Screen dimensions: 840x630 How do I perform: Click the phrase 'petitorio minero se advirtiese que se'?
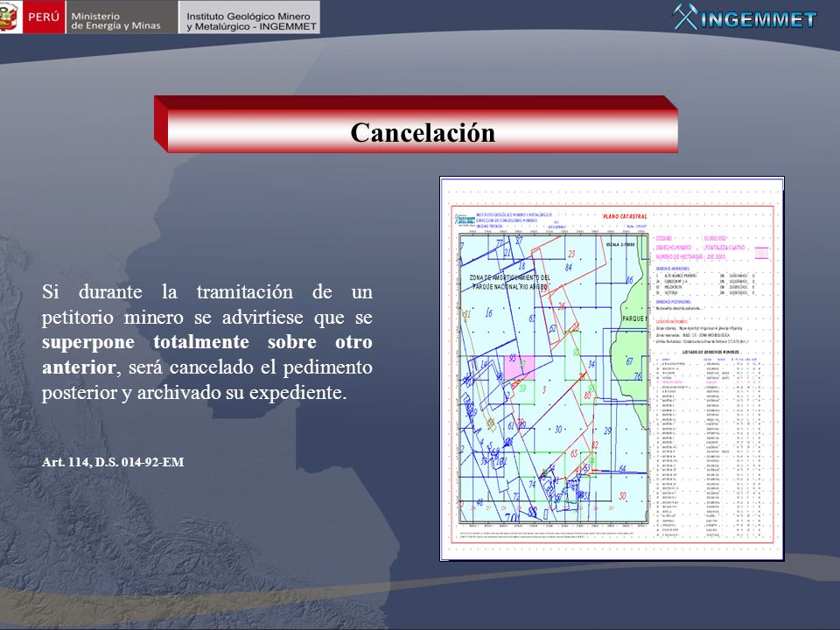[x=206, y=317]
